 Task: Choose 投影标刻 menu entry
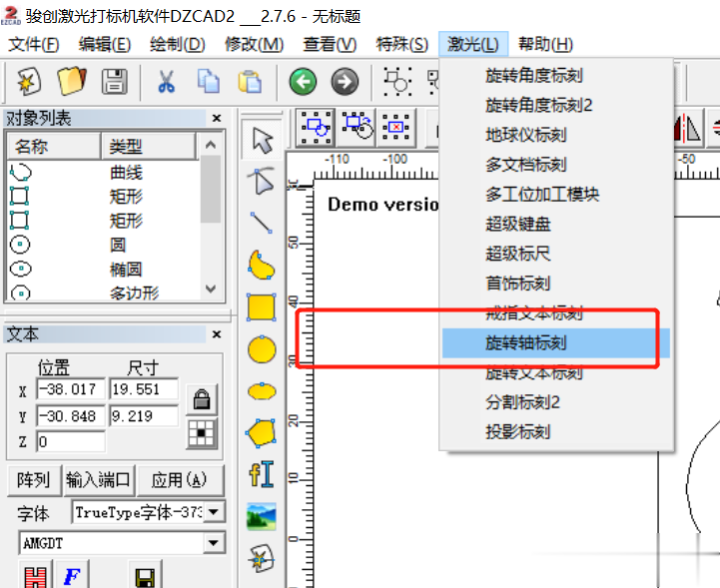(x=555, y=432)
